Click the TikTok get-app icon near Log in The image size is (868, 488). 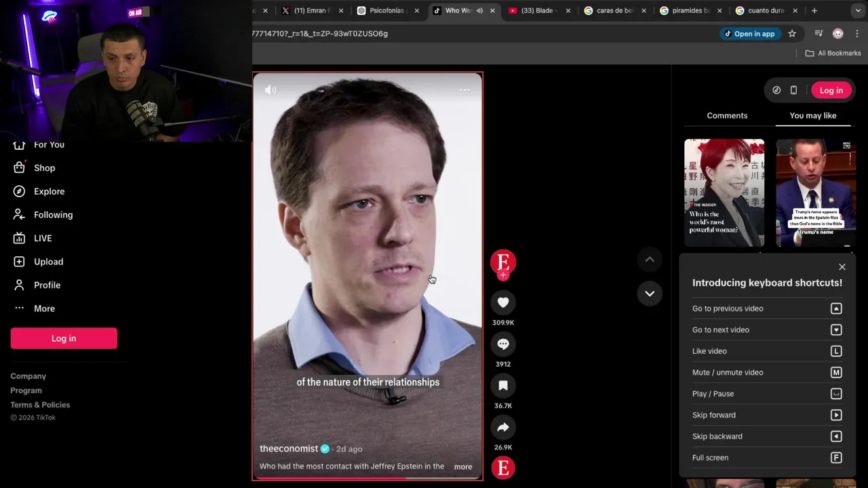click(776, 90)
